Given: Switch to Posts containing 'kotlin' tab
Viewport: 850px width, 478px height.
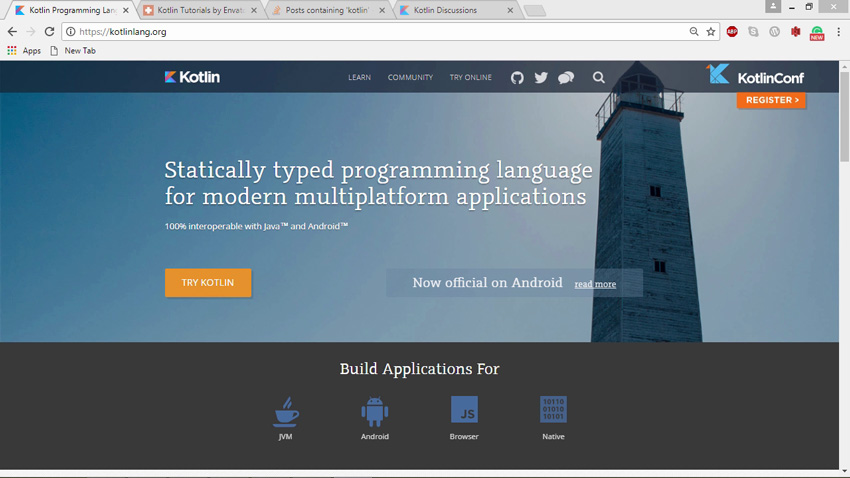Looking at the screenshot, I should point(327,10).
